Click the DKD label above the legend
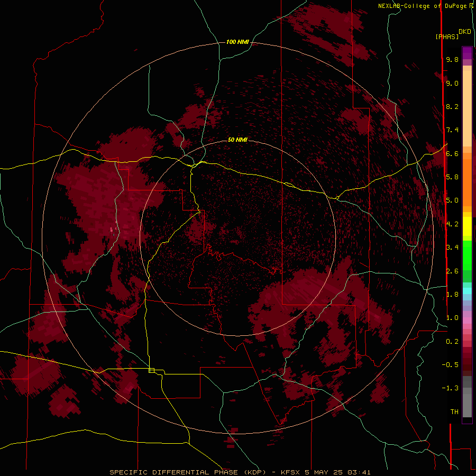This screenshot has height=476, width=476. [x=465, y=32]
